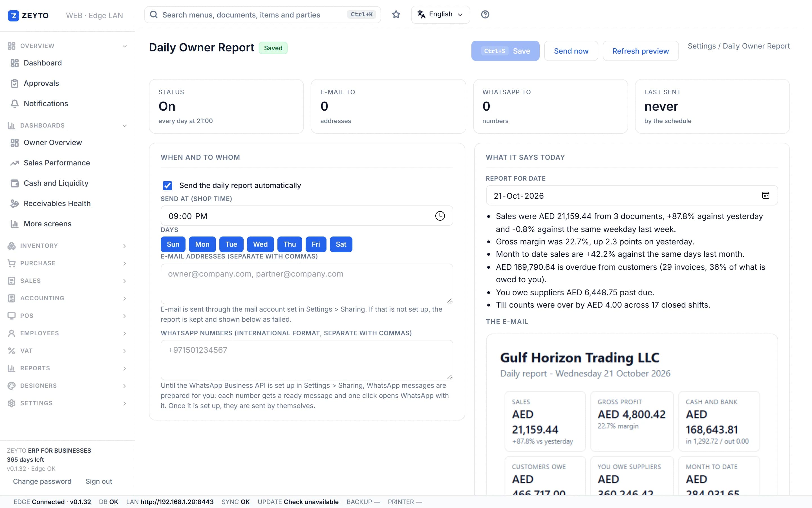Expand the Accounting section

(x=67, y=298)
